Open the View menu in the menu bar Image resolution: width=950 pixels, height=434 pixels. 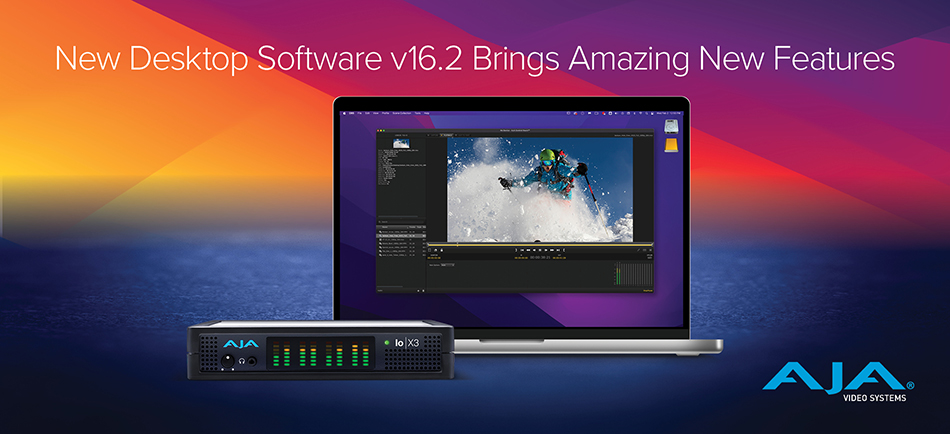(376, 113)
